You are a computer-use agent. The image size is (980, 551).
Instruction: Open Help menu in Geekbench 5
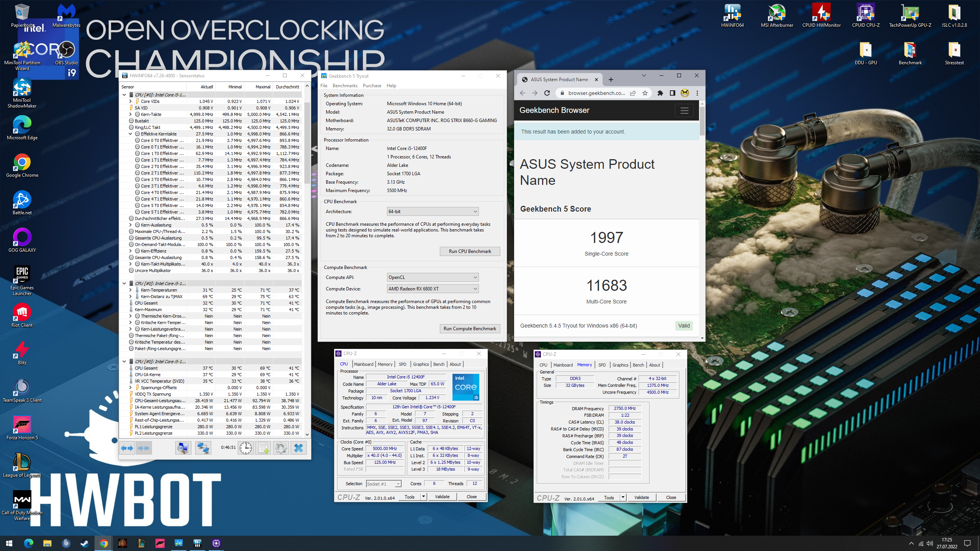[x=391, y=86]
